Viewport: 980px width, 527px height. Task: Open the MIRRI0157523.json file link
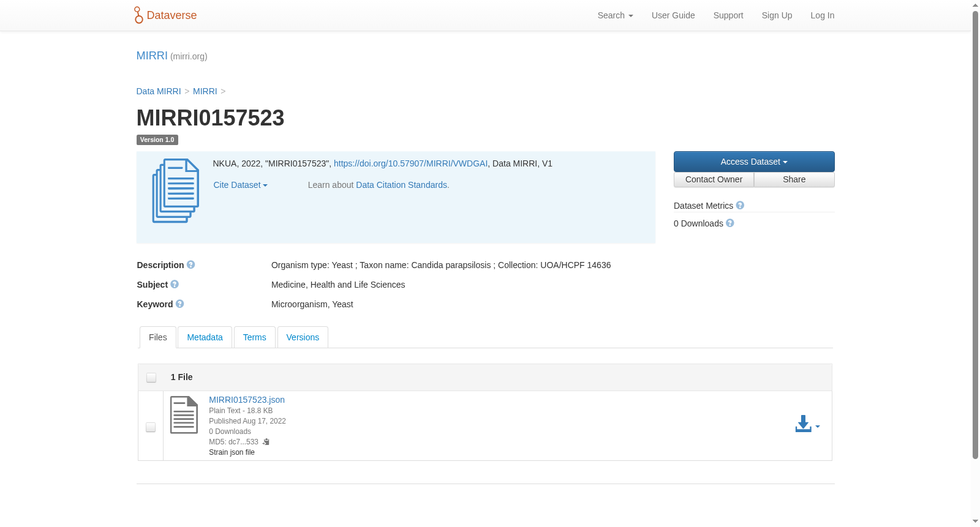click(x=247, y=400)
